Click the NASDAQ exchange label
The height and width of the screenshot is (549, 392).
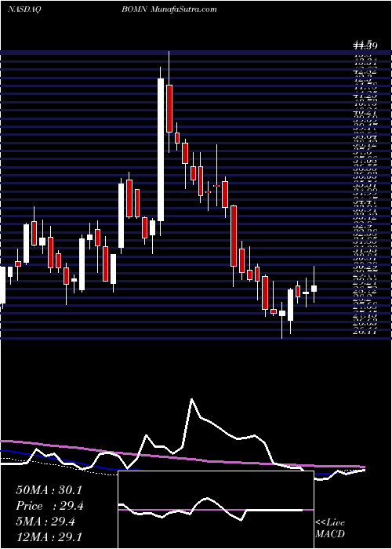[x=24, y=9]
